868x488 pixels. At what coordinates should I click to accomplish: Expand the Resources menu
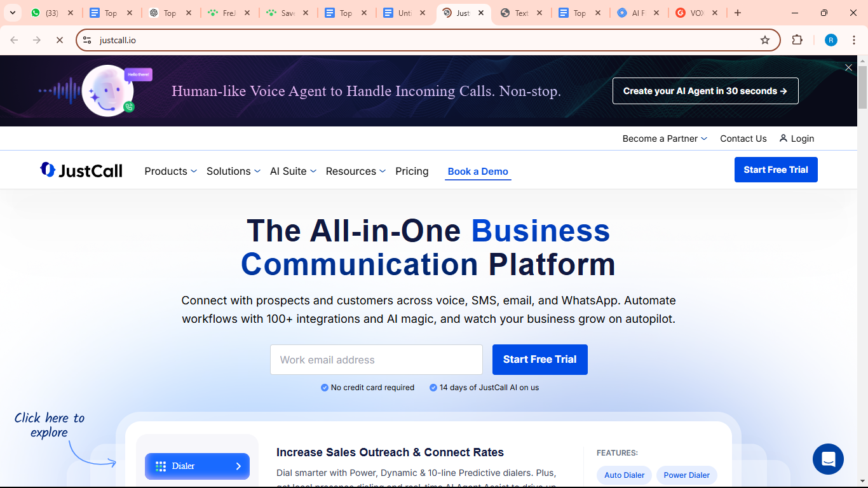356,171
